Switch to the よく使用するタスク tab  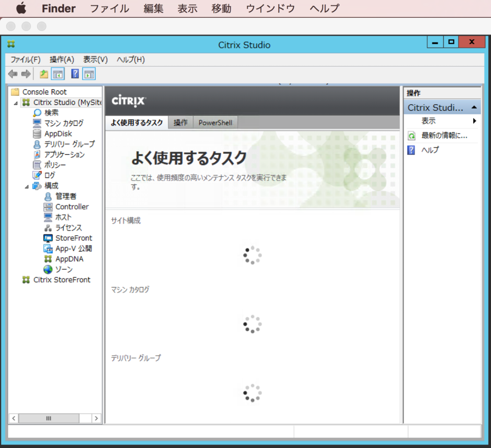pos(137,122)
